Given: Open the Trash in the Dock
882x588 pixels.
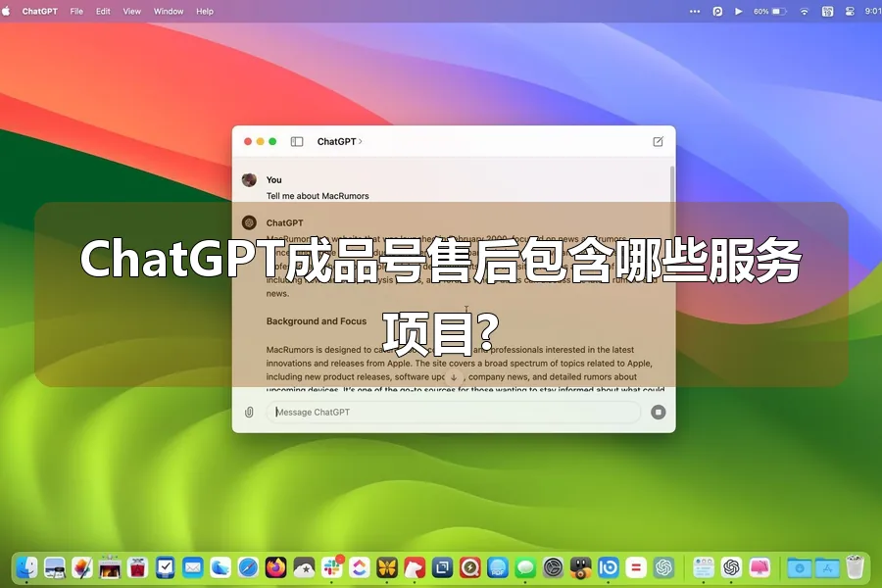Looking at the screenshot, I should [855, 567].
